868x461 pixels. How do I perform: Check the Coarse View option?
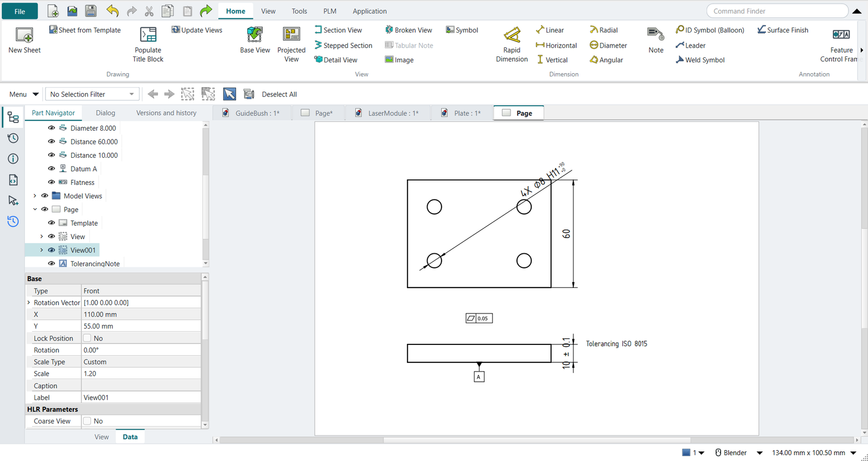[87, 421]
